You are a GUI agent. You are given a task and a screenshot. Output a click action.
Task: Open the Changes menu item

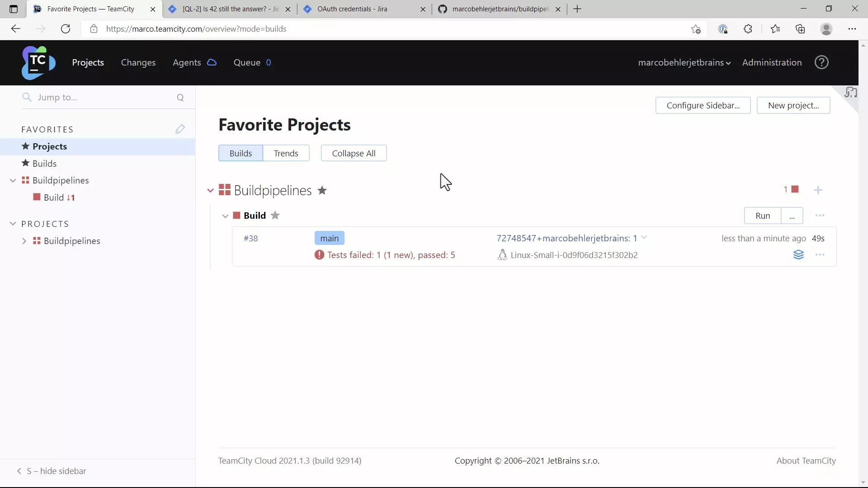138,62
